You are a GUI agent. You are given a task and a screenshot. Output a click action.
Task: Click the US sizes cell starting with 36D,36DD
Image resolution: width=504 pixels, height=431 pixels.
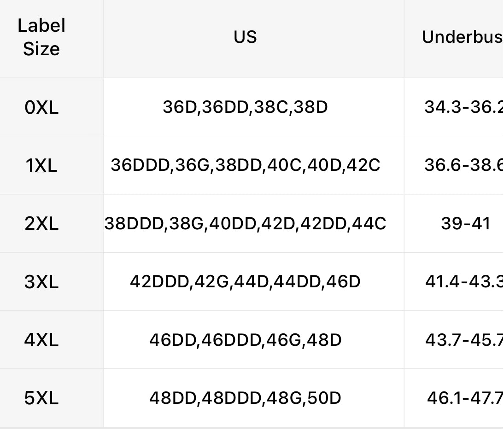pyautogui.click(x=245, y=107)
